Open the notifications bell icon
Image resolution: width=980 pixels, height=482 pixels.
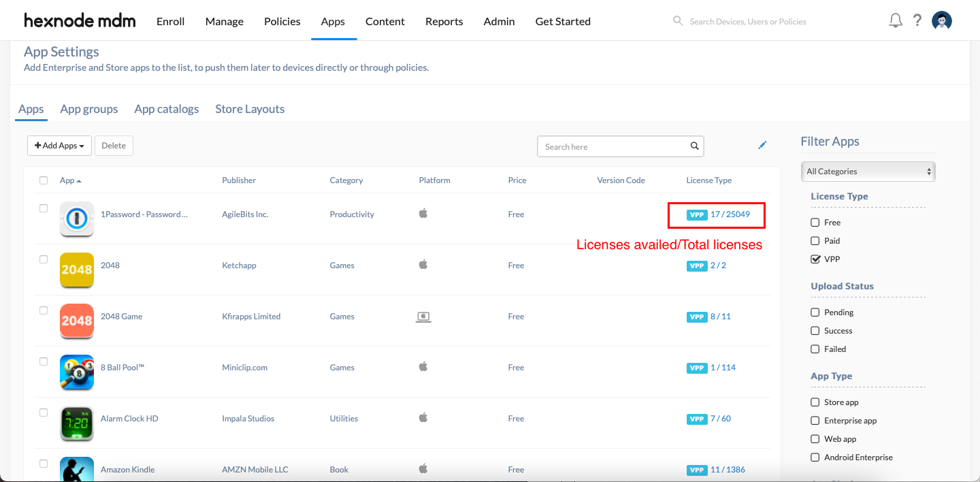coord(896,20)
